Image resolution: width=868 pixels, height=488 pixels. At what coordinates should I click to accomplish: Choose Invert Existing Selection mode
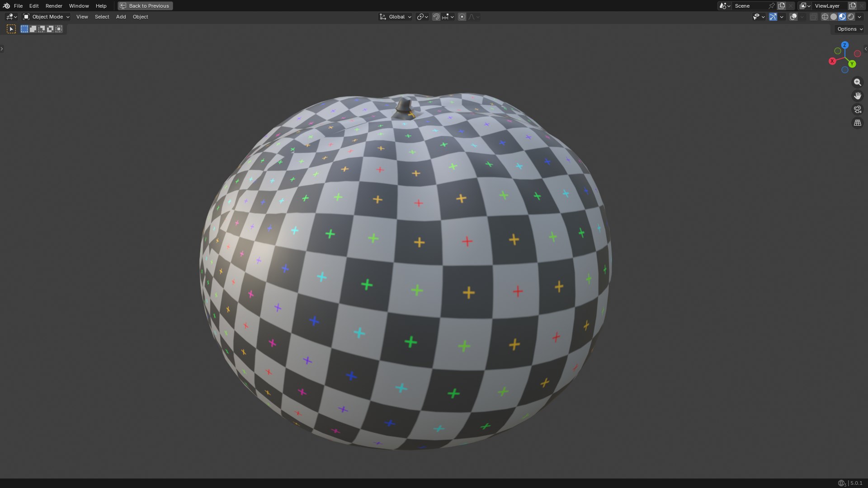pos(50,29)
